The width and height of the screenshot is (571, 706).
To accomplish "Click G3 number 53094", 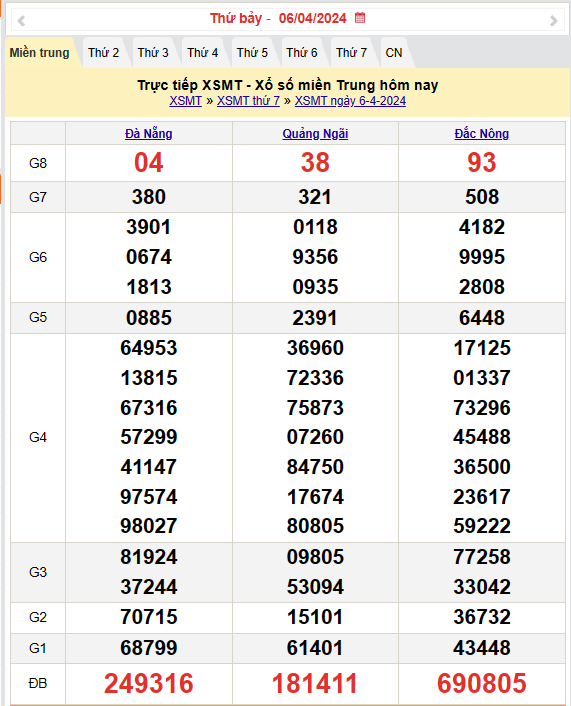I will [315, 587].
